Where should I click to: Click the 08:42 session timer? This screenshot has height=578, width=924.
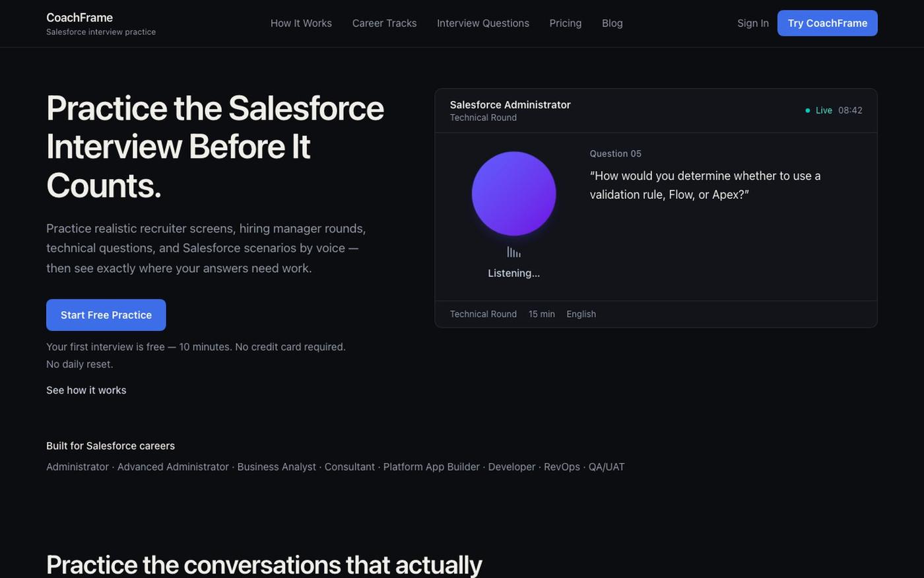850,110
